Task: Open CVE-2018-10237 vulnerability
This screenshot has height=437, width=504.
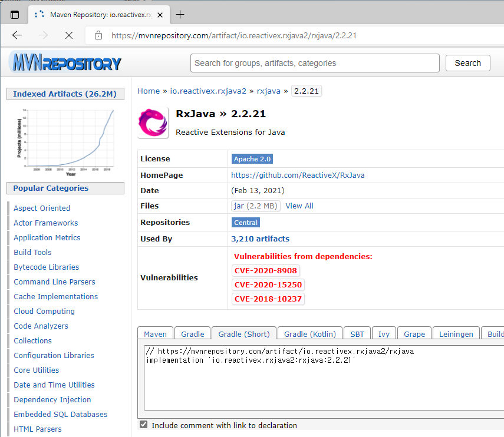Action: [268, 299]
